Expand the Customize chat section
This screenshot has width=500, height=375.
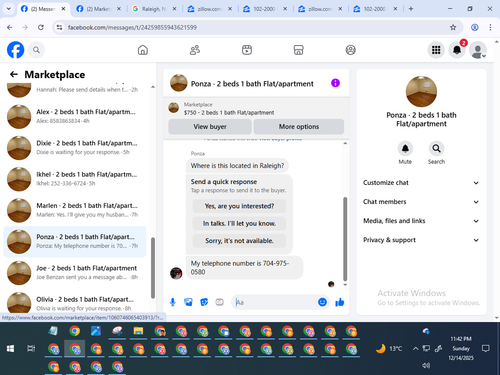(x=421, y=183)
